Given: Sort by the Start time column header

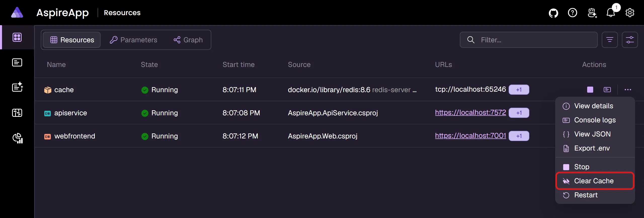Looking at the screenshot, I should click(x=238, y=65).
